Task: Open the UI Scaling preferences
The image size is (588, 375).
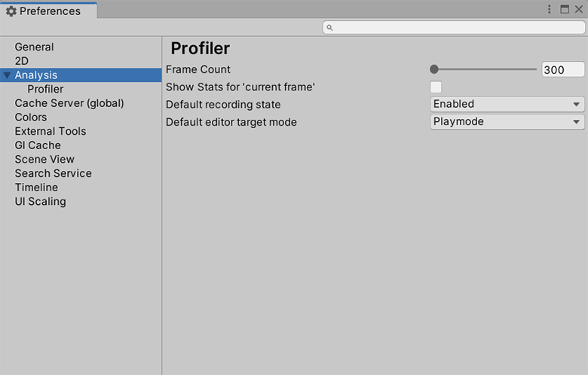Action: [40, 201]
